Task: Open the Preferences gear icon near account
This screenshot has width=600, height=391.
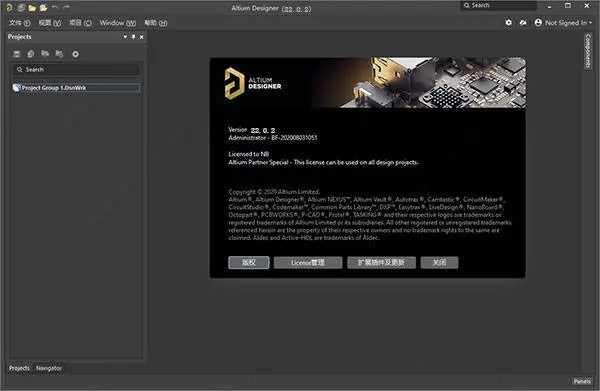Action: point(508,23)
